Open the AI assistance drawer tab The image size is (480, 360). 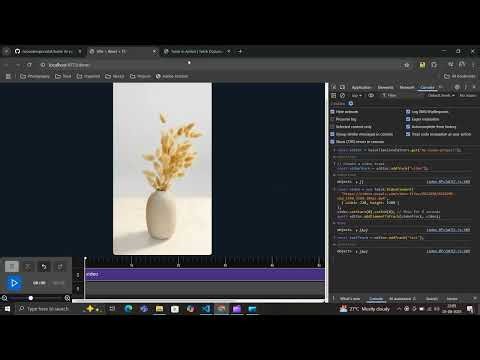point(402,299)
